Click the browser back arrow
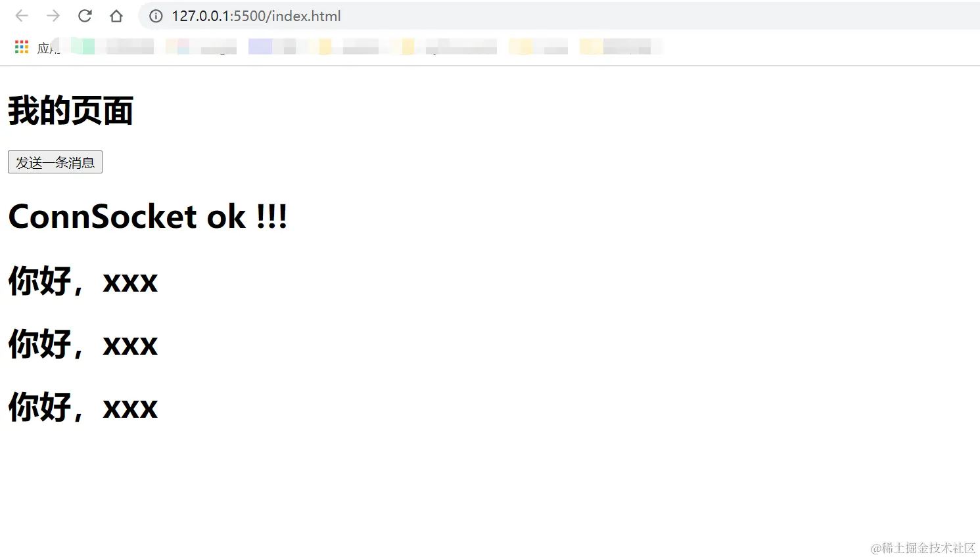980x559 pixels. [x=22, y=16]
